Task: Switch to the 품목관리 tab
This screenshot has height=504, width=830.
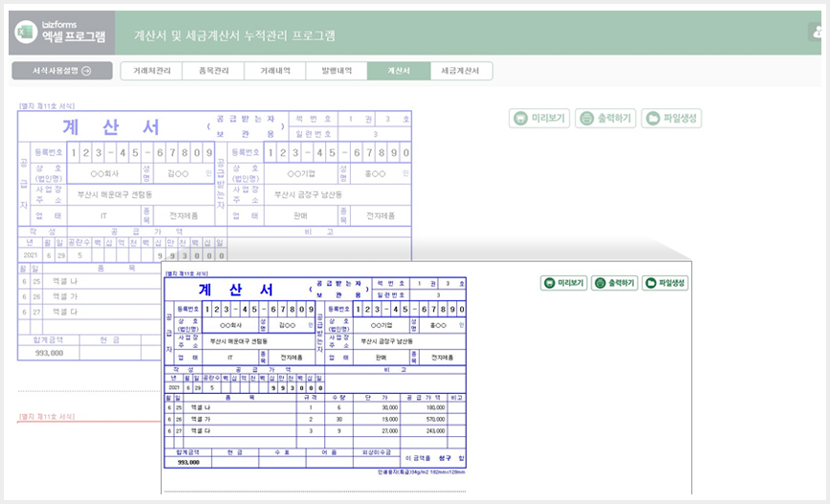Action: click(213, 71)
